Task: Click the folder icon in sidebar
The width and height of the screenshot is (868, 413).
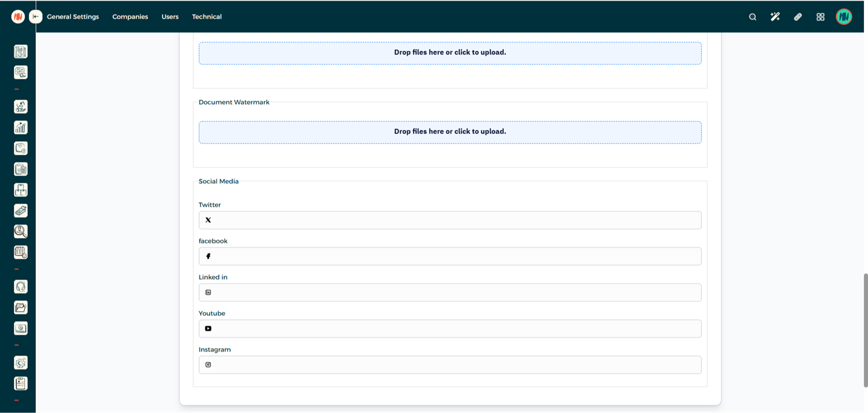Action: [x=21, y=308]
